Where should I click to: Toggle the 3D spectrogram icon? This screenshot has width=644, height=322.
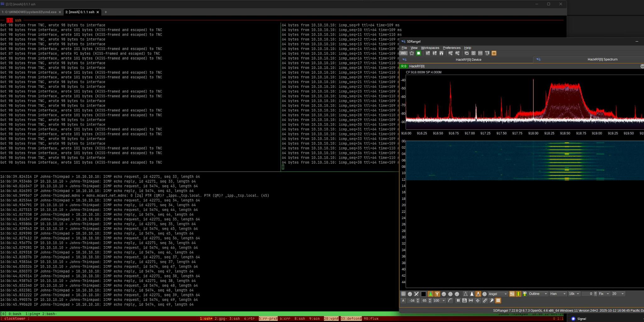coord(525,294)
